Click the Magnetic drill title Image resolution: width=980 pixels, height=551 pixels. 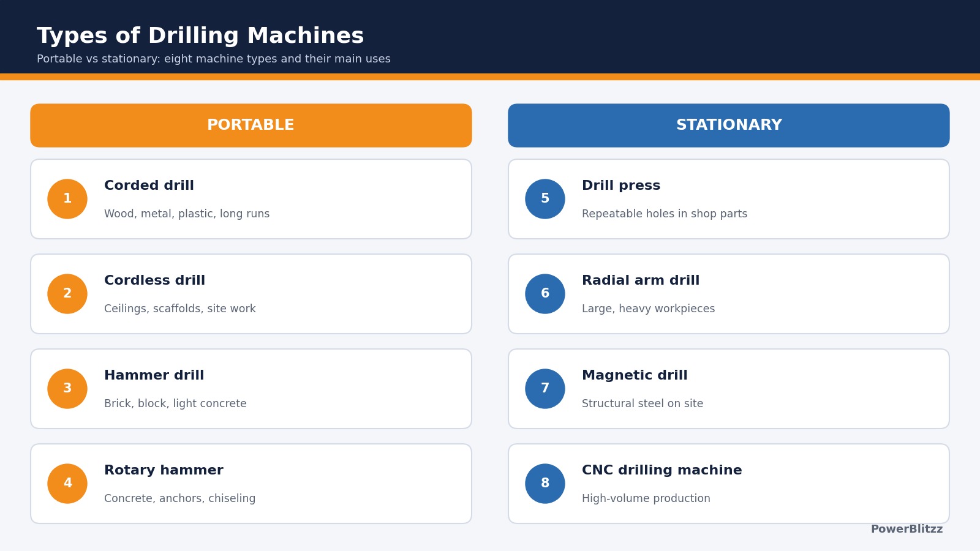click(635, 376)
